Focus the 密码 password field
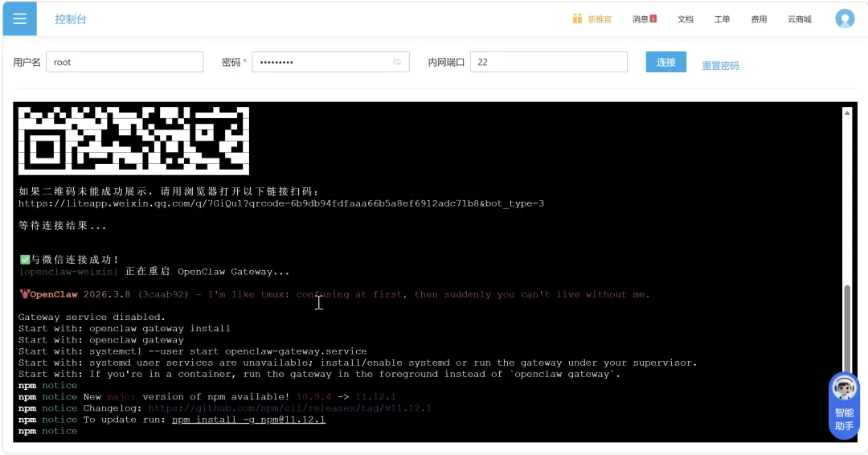The width and height of the screenshot is (868, 455). click(x=330, y=62)
